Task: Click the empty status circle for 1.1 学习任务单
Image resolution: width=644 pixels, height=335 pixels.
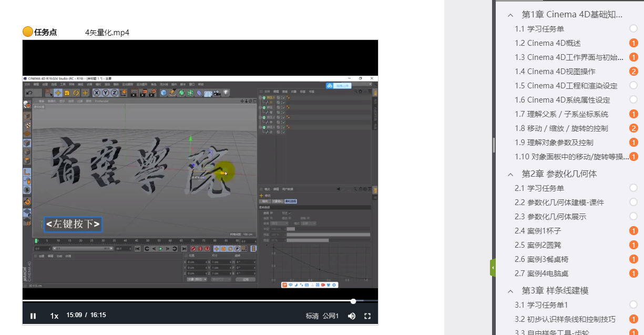Action: click(633, 29)
